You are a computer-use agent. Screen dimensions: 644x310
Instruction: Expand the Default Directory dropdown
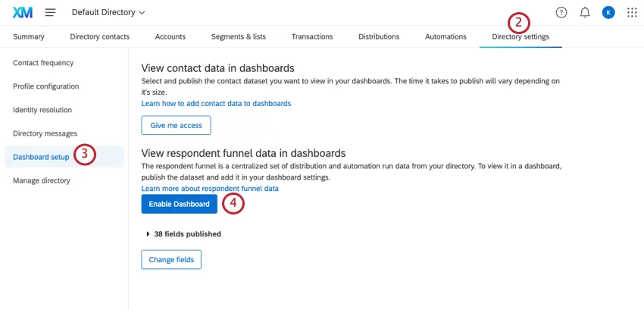[108, 13]
